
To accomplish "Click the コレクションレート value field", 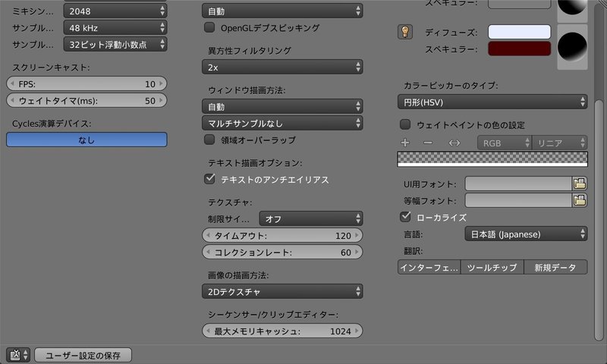I will pos(282,253).
